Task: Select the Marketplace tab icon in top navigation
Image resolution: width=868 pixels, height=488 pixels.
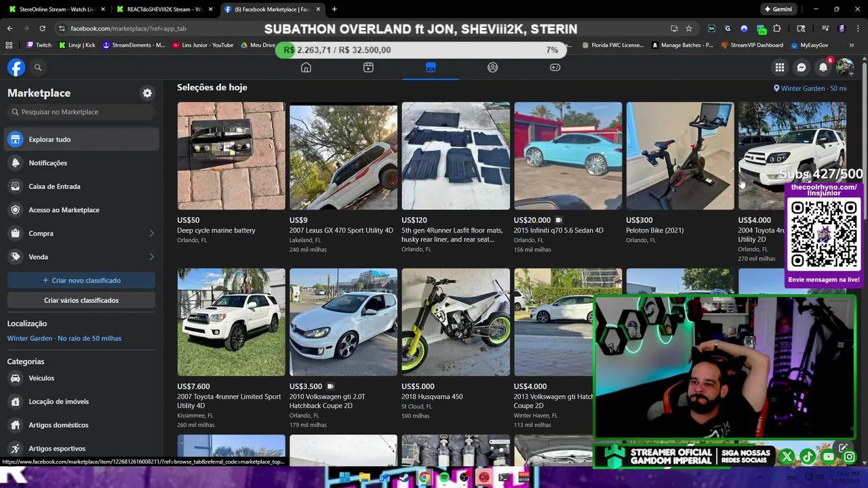Action: pyautogui.click(x=431, y=67)
